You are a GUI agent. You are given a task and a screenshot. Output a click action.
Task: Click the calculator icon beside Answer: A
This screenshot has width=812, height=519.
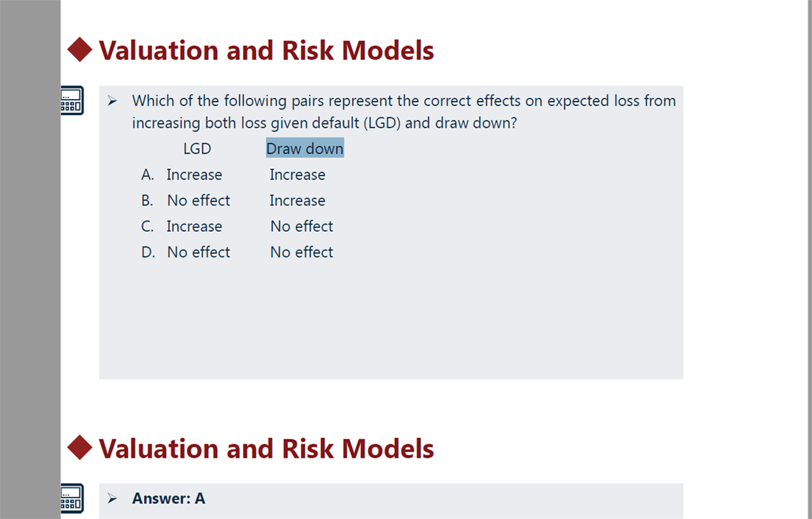tap(72, 498)
